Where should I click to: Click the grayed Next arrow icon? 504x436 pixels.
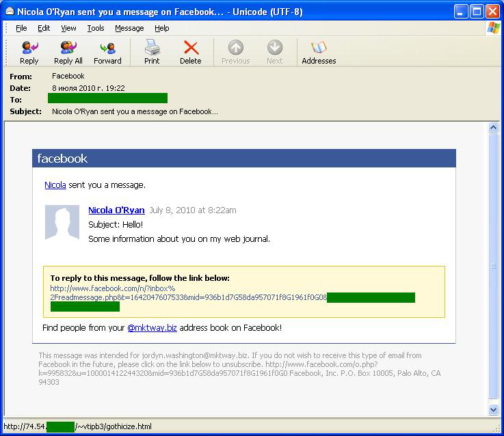pyautogui.click(x=274, y=48)
